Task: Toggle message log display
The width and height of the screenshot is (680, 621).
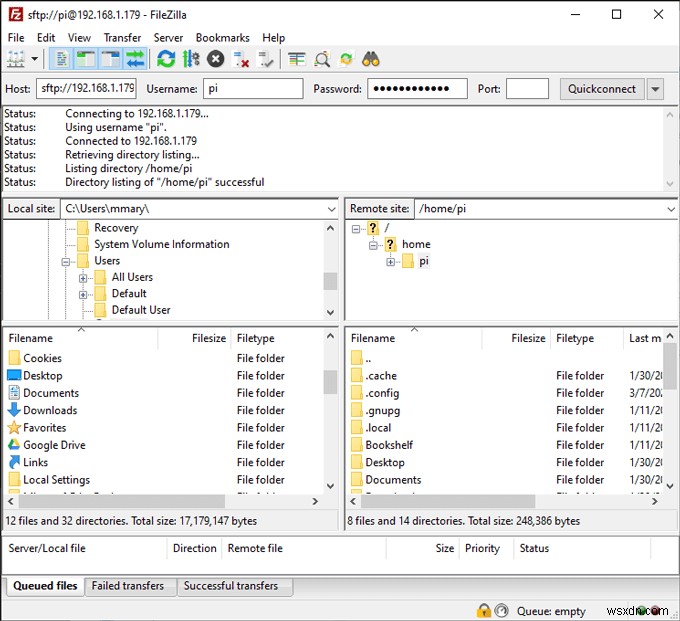Action: click(60, 59)
